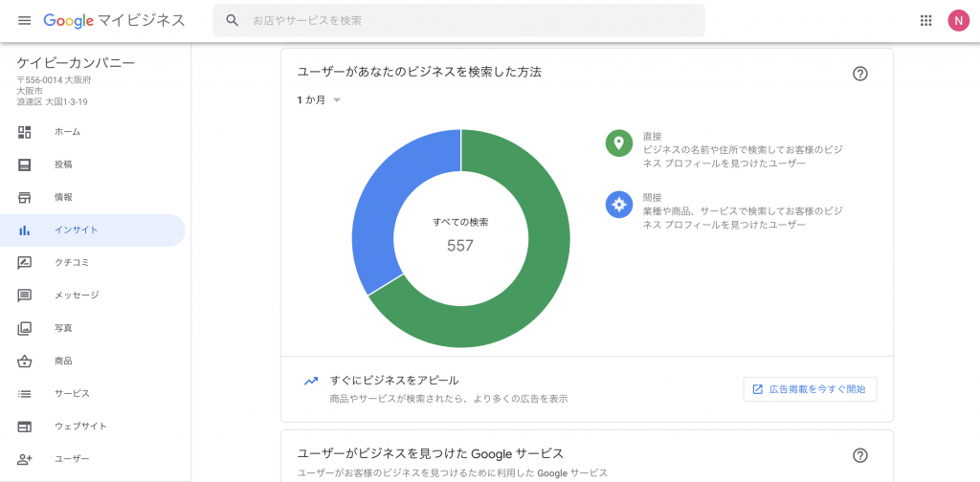Click the address 〒556-0014 大阪府

(55, 80)
